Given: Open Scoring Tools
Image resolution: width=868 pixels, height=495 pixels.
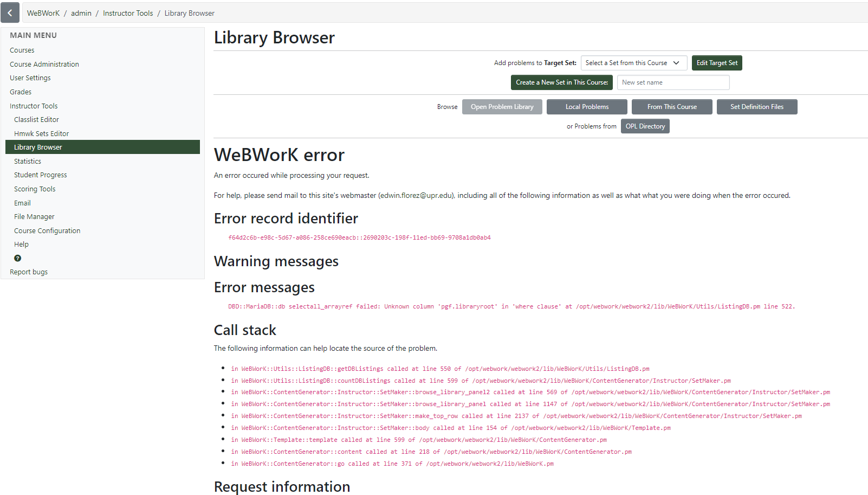Looking at the screenshot, I should [x=35, y=189].
